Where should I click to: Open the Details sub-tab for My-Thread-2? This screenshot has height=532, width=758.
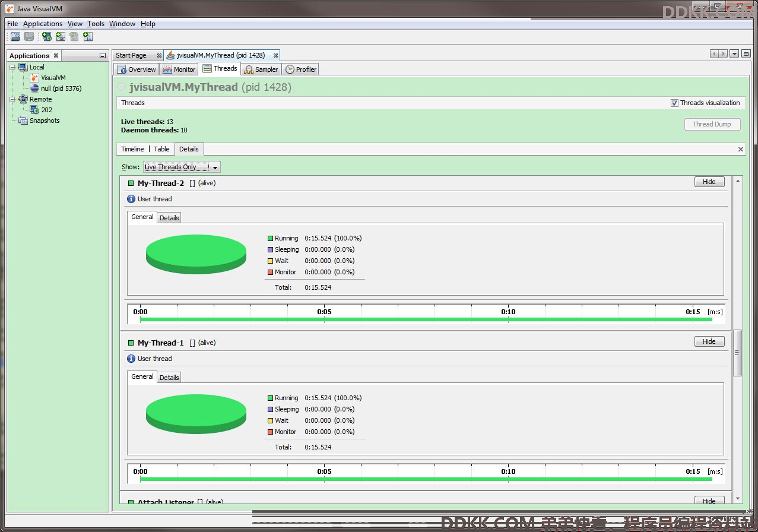point(169,218)
